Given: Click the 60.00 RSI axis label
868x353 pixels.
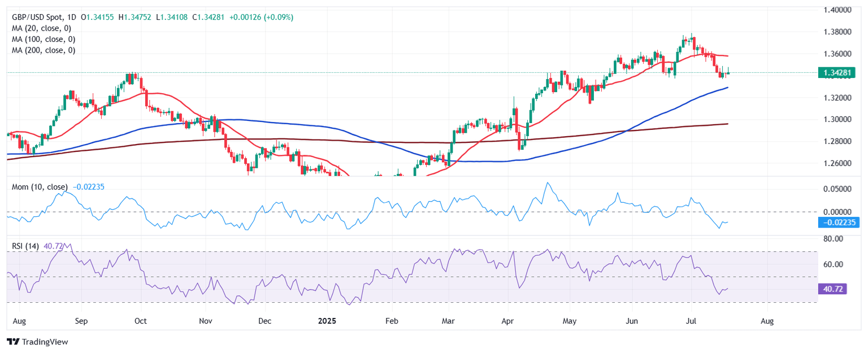Looking at the screenshot, I should click(834, 264).
